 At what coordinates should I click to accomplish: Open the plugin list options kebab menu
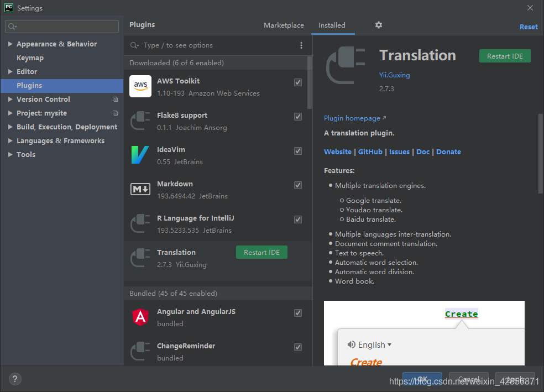[x=301, y=45]
